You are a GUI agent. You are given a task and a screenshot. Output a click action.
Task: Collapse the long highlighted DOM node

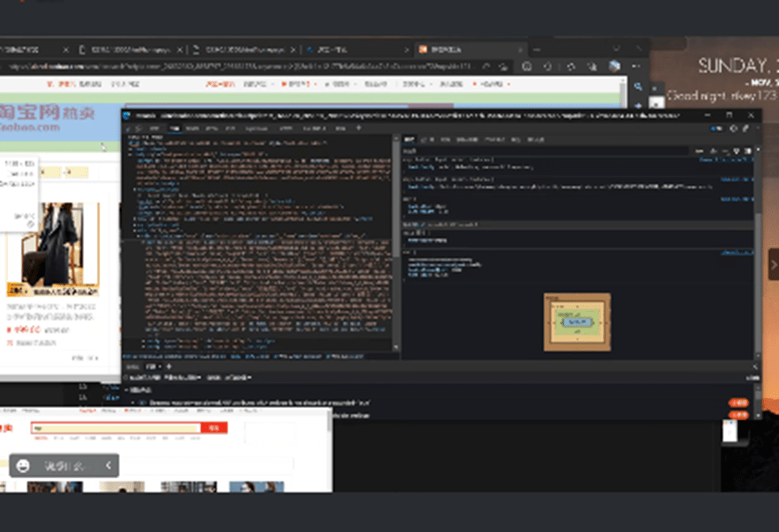click(x=143, y=242)
